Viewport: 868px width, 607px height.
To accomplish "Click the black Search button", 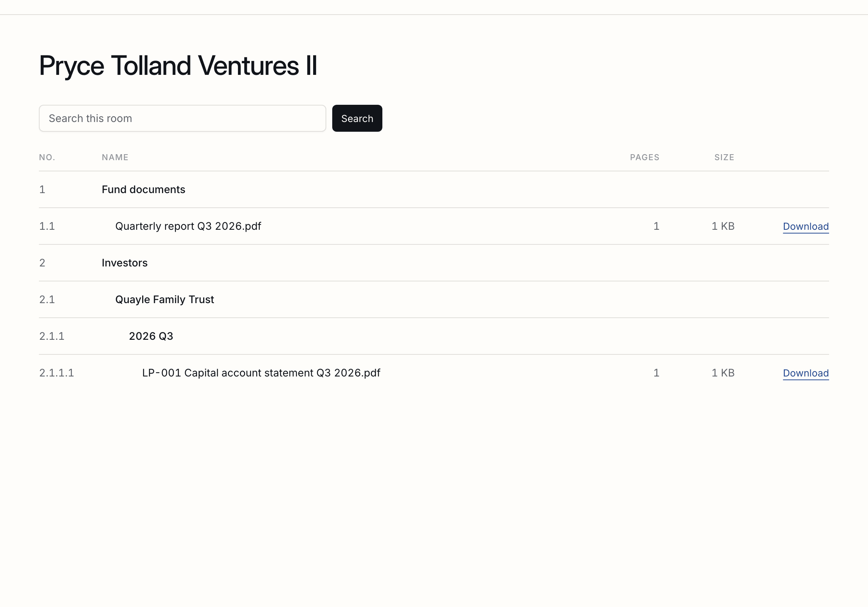I will pyautogui.click(x=357, y=118).
